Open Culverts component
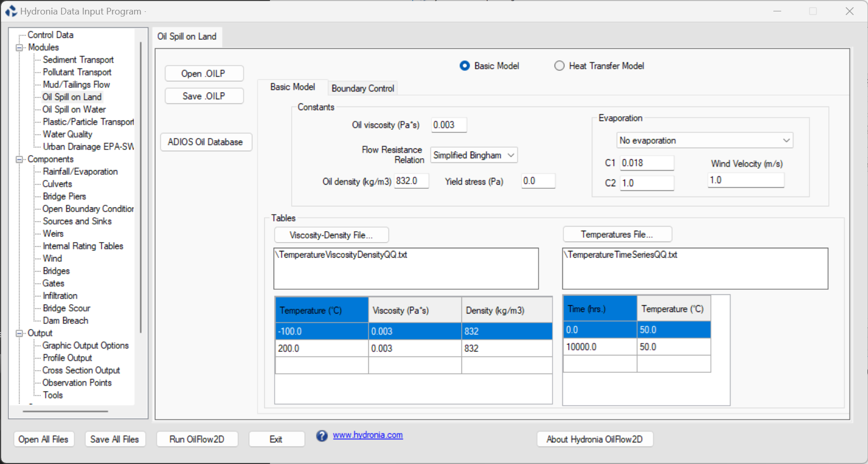The height and width of the screenshot is (464, 868). 57,184
